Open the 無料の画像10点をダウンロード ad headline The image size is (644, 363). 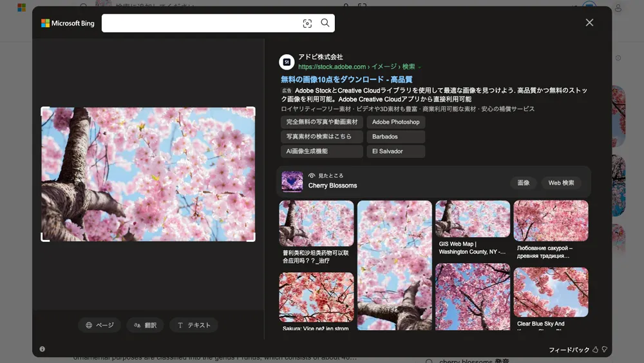click(346, 79)
